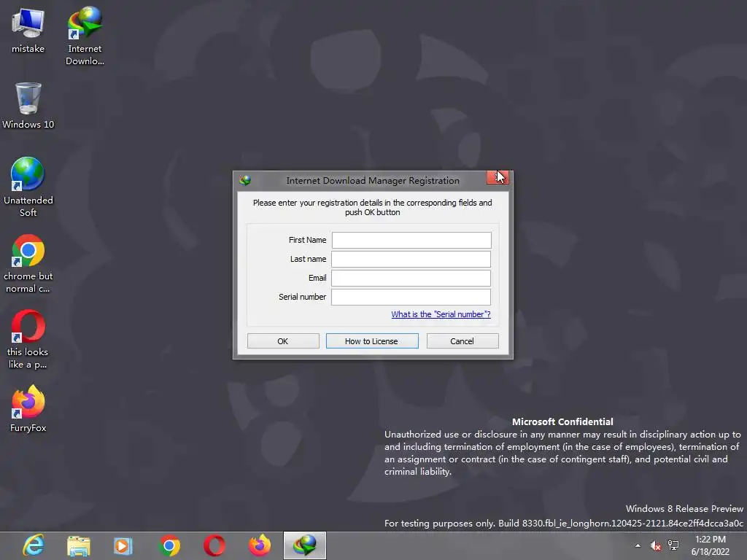The width and height of the screenshot is (747, 560).
Task: Open the network tray icon
Action: pos(673,545)
